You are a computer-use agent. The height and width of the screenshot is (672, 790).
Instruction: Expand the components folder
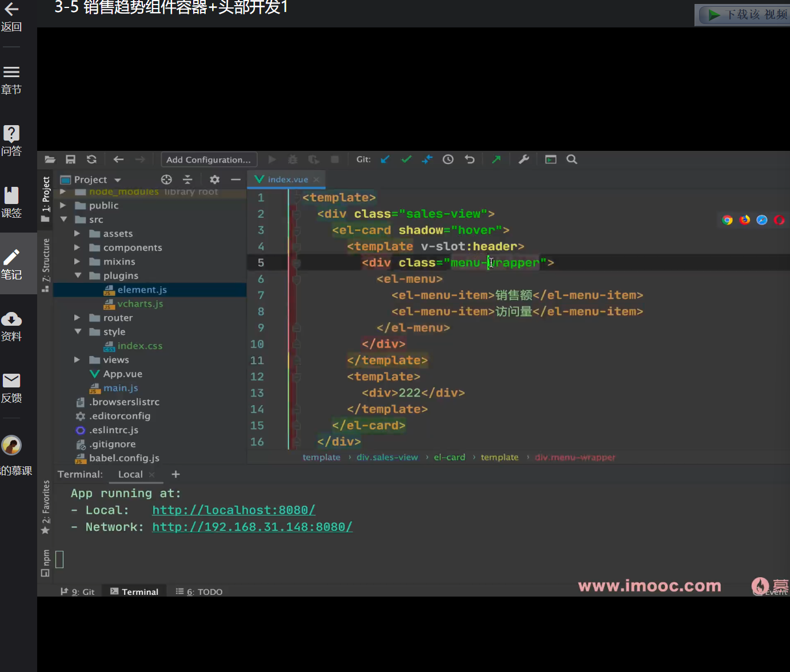[x=77, y=247]
